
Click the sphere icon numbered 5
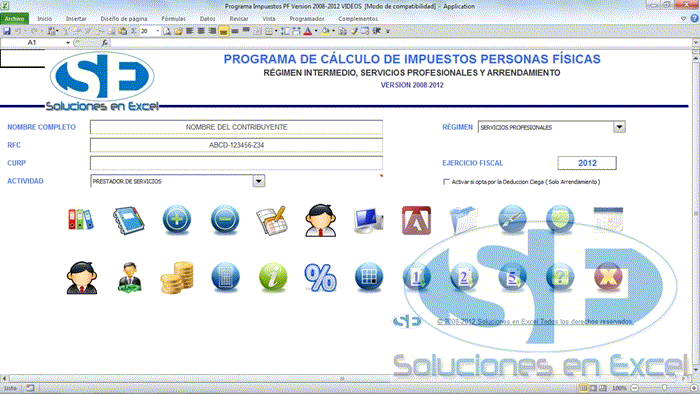tap(512, 277)
